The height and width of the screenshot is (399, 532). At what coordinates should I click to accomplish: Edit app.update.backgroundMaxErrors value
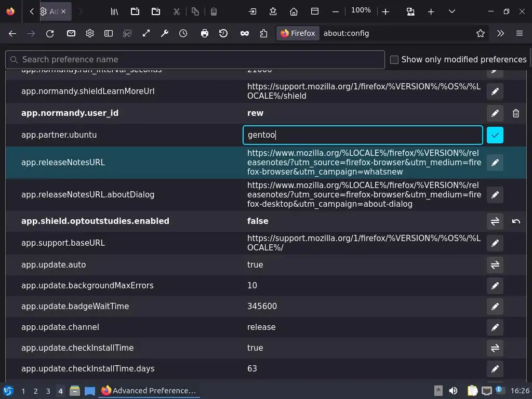(495, 286)
